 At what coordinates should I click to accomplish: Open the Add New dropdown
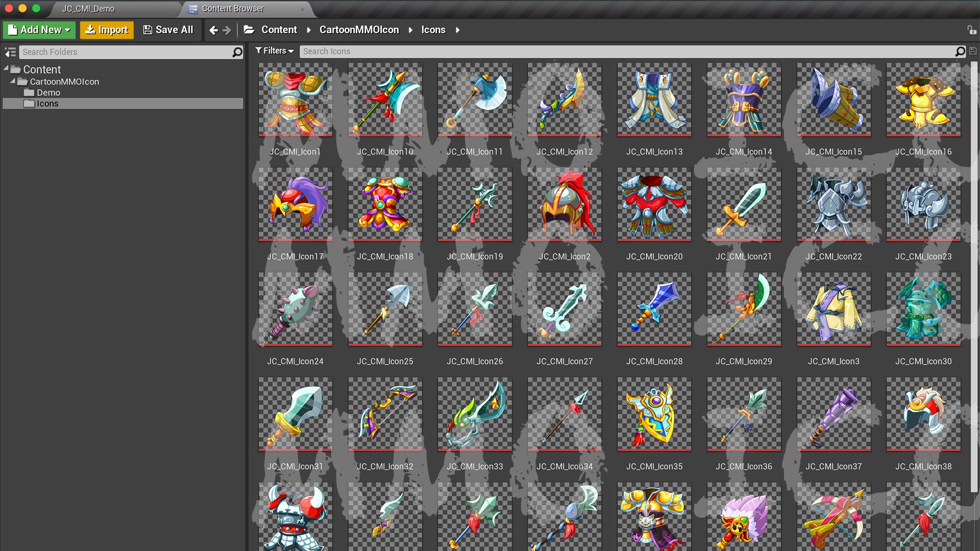click(39, 30)
